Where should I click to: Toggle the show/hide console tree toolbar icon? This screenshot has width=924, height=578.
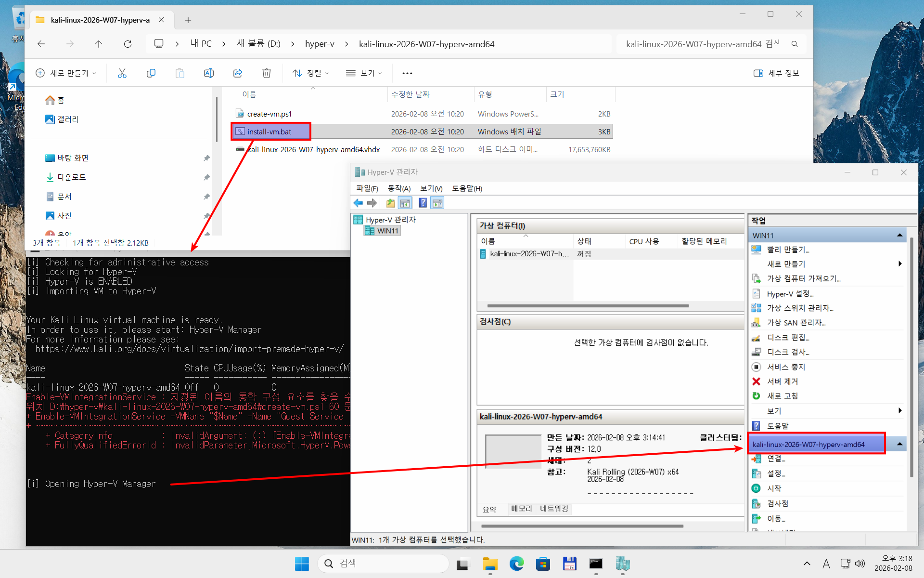pyautogui.click(x=405, y=203)
